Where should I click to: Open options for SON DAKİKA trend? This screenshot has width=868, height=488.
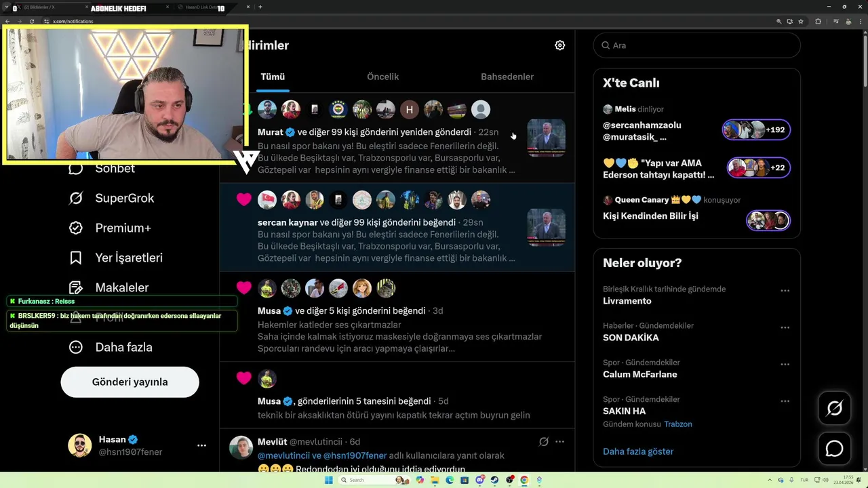pos(785,327)
